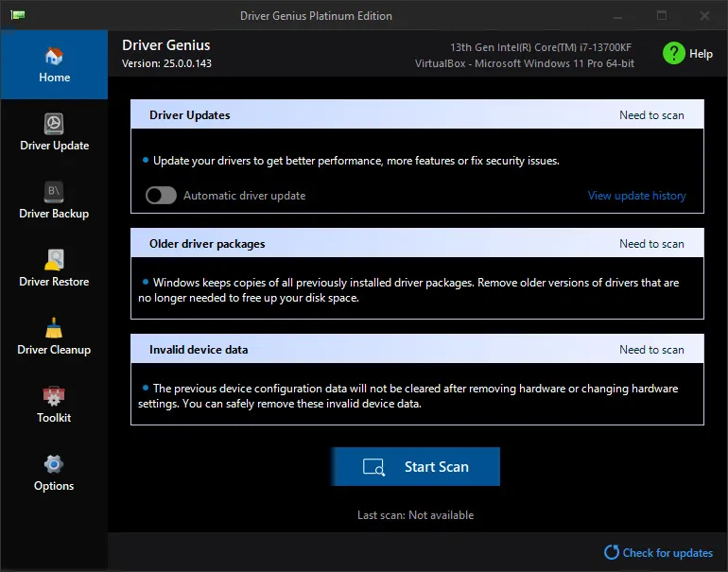
Task: Click Need to scan in Older driver packages
Action: [651, 244]
